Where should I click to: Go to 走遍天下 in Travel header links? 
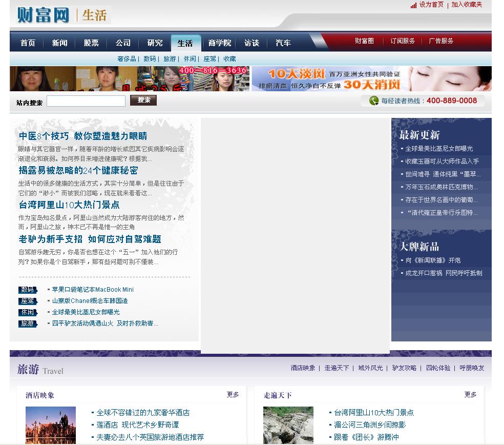[337, 368]
